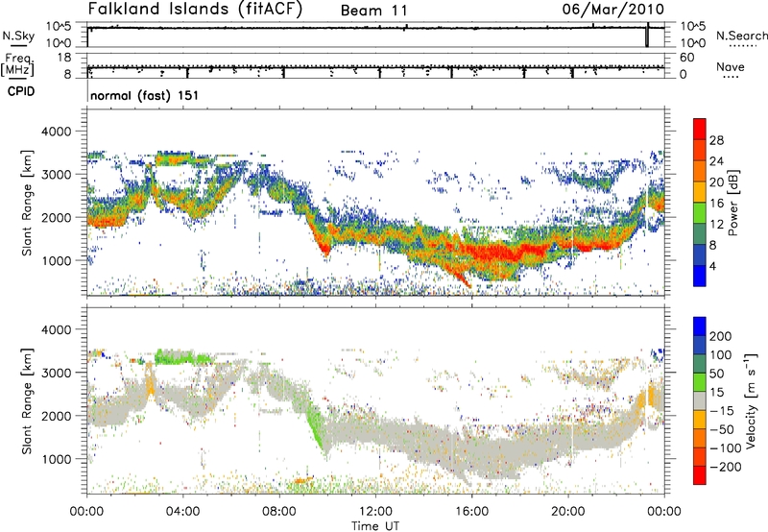
Task: Pick the red bottom segment of velocity bar
Action: pos(700,475)
